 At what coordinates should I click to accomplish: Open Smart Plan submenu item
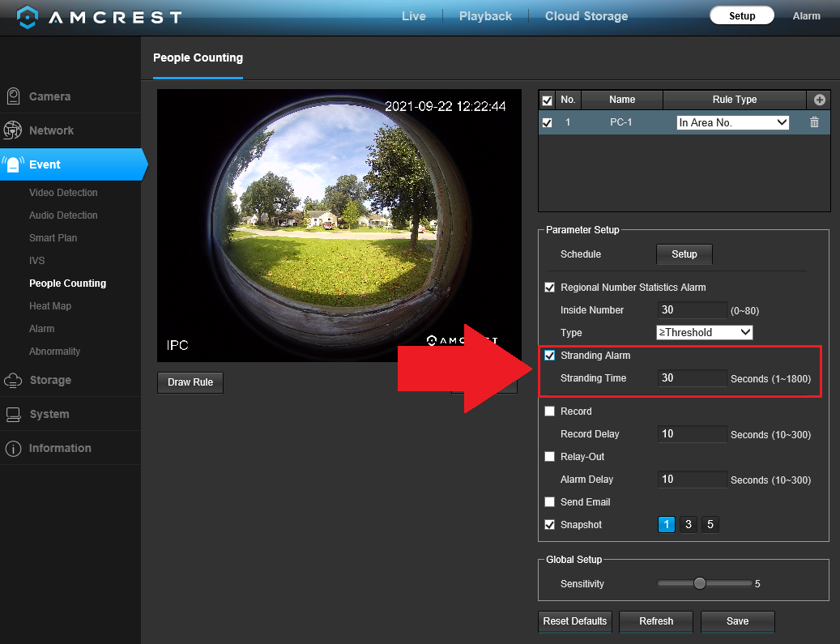coord(53,238)
